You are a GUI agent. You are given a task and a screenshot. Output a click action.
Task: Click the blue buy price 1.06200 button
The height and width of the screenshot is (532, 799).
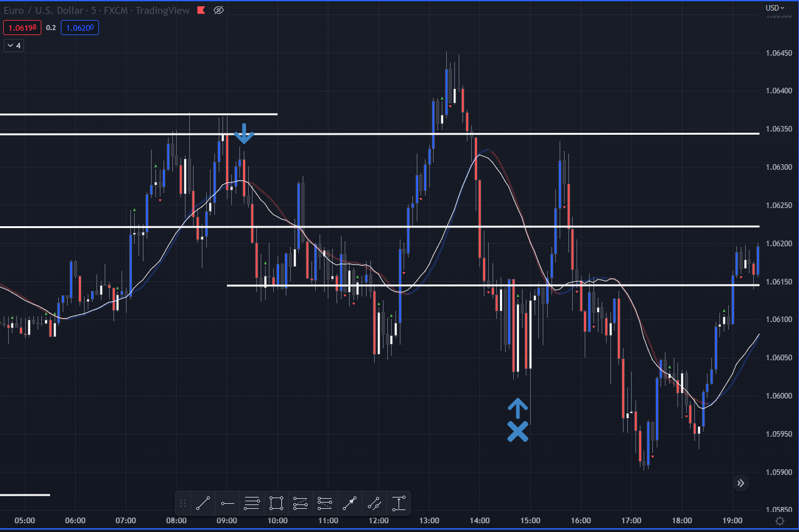(x=80, y=28)
